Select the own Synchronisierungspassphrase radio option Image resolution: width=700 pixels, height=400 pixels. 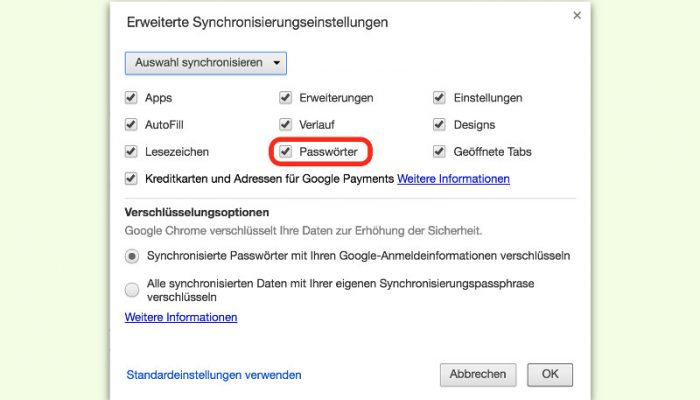tap(132, 290)
